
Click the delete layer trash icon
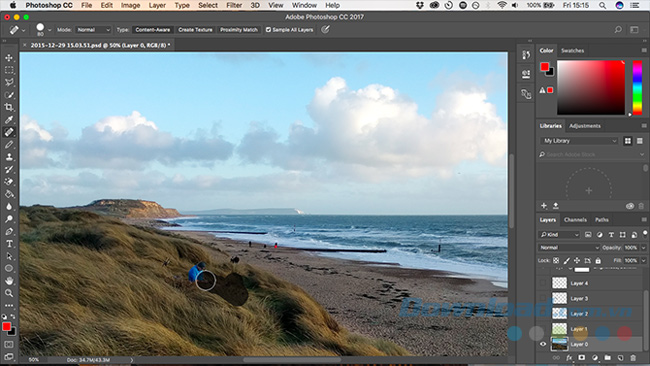pyautogui.click(x=633, y=358)
